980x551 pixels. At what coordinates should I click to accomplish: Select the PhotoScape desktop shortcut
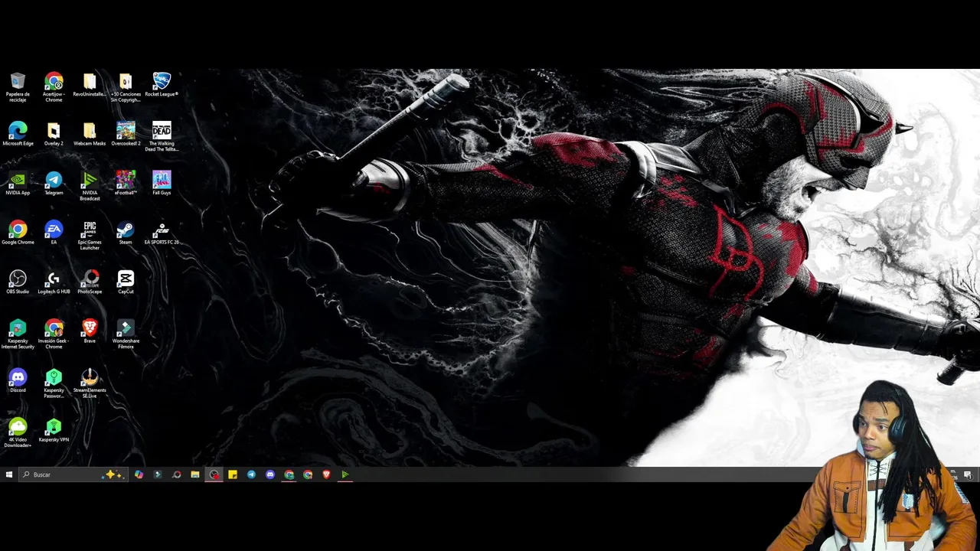(x=90, y=282)
